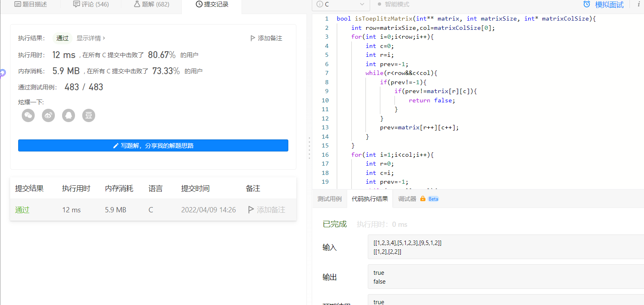The height and width of the screenshot is (305, 644).
Task: Click 'while(r<row&&c<col){' code line
Action: (x=401, y=73)
